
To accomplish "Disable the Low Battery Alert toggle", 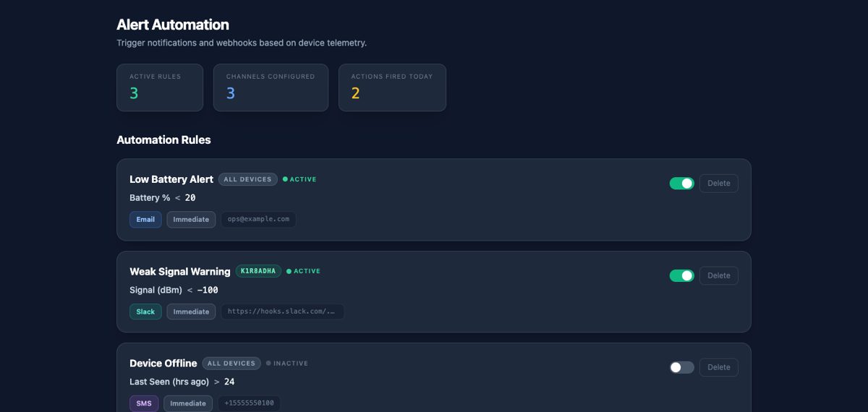I will tap(682, 184).
